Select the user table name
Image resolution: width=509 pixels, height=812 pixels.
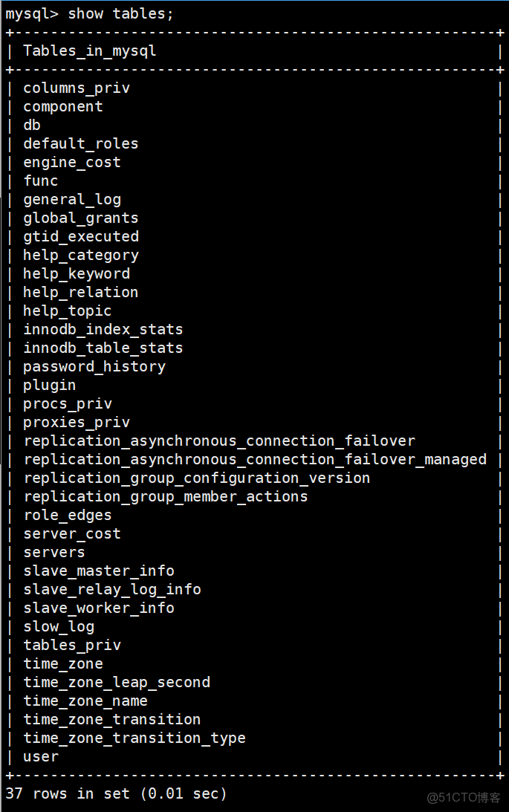[x=40, y=756]
